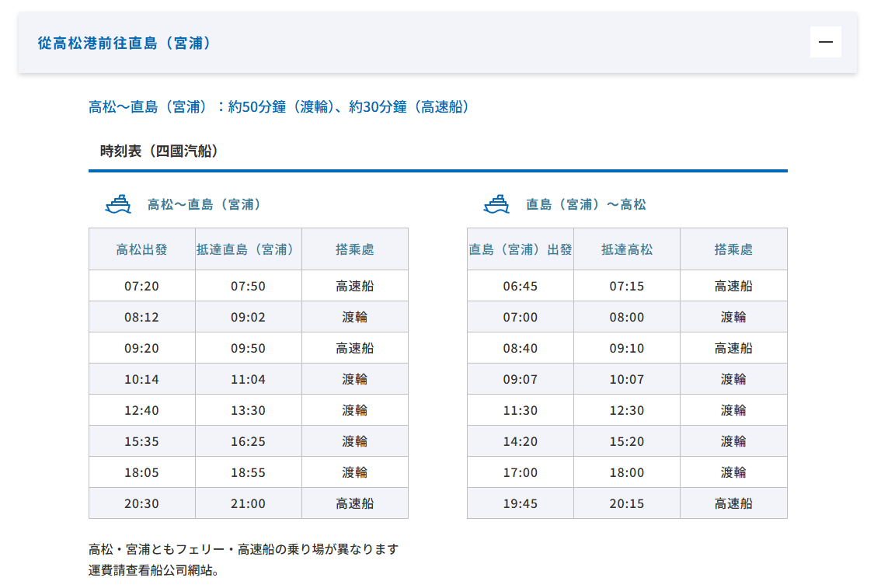The image size is (881, 588).
Task: Click 高速船 in the 07:20 departure row
Action: pos(355,286)
